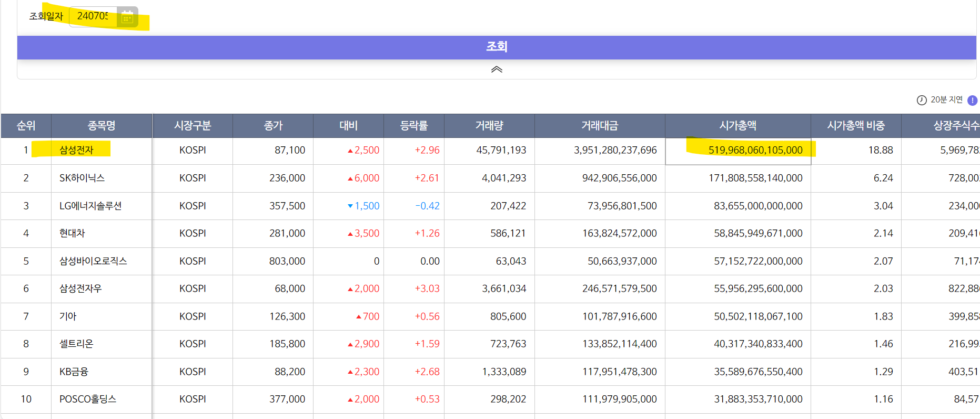Select stock name LG에너지솔루션
The width and height of the screenshot is (980, 419).
[90, 206]
